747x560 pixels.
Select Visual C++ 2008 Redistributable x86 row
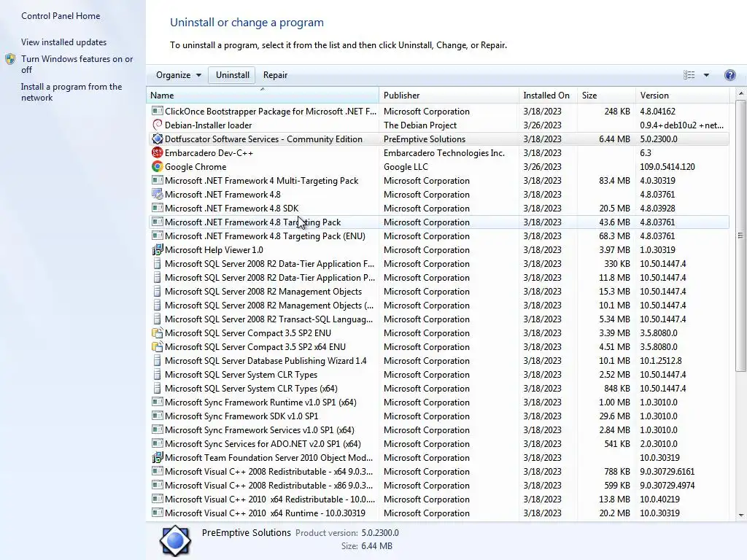click(x=438, y=485)
